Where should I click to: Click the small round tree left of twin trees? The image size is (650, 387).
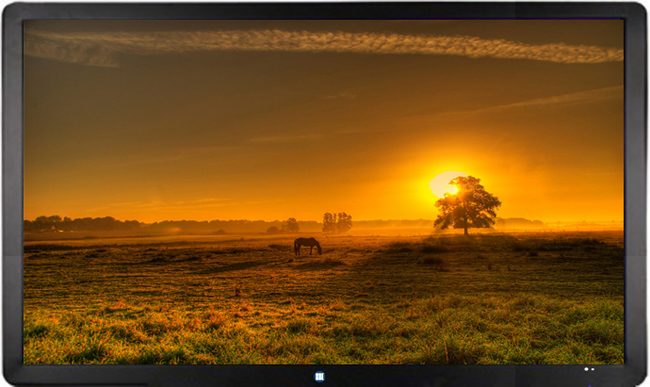click(291, 225)
